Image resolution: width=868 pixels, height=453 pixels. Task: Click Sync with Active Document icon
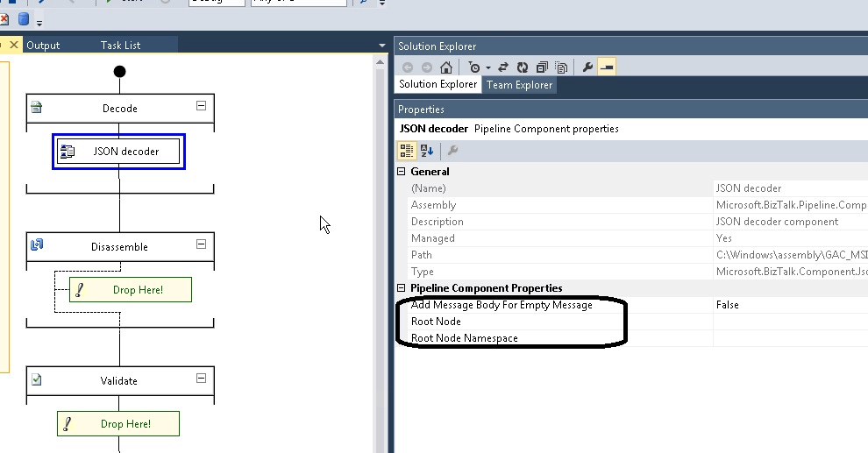(x=504, y=67)
